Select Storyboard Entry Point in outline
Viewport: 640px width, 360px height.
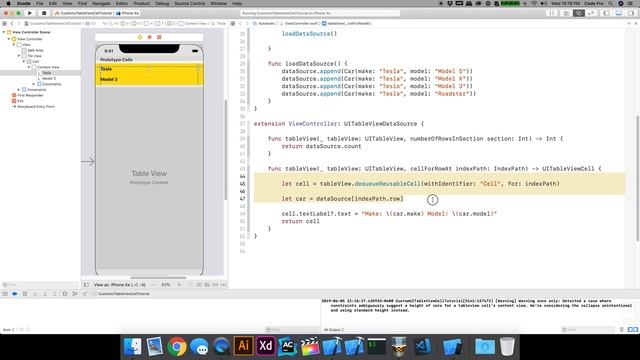click(x=36, y=107)
